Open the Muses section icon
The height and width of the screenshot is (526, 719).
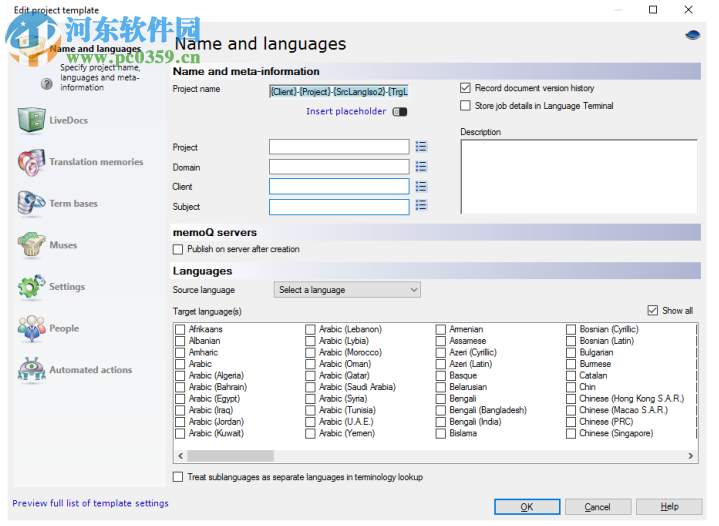coord(31,244)
